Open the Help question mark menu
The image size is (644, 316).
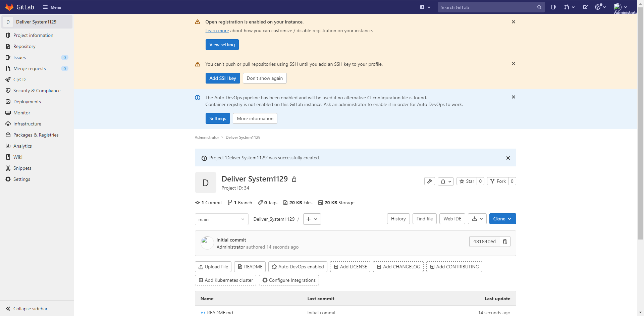pos(600,7)
